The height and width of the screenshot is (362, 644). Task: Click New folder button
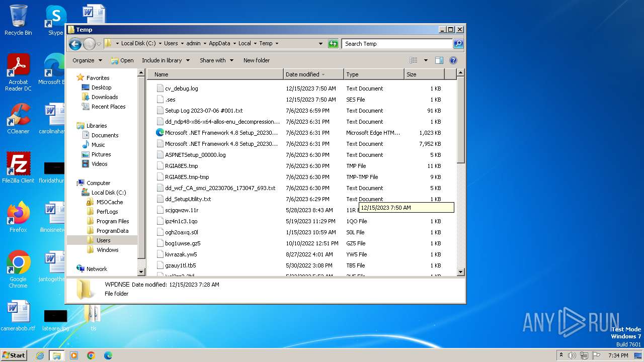point(257,60)
